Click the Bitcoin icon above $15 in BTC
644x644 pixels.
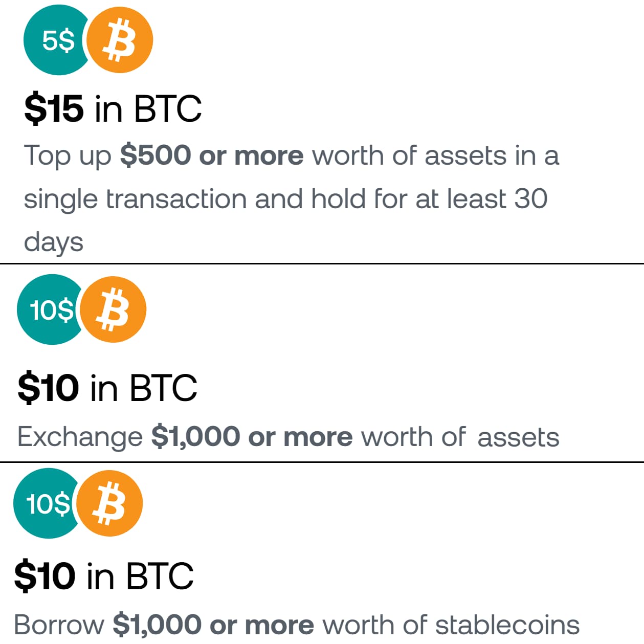pos(120,40)
